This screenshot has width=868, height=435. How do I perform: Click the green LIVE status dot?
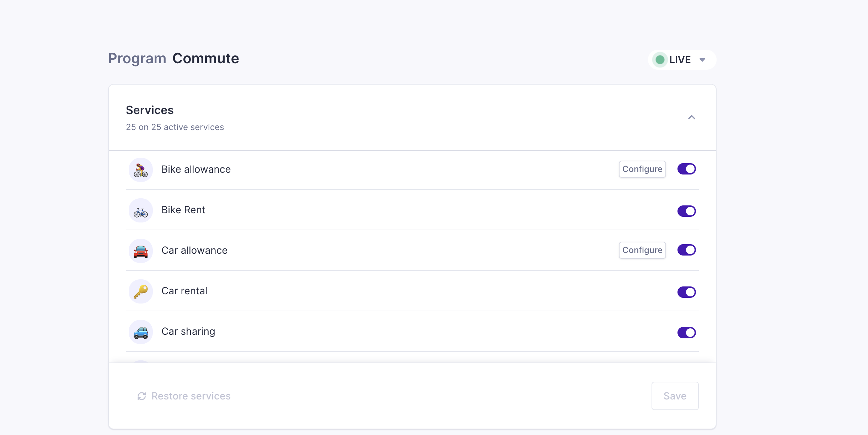coord(660,60)
